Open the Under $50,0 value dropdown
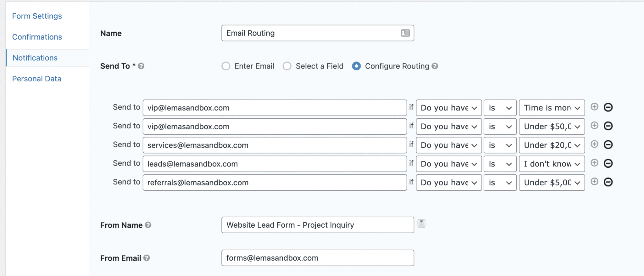Screen dimensions: 644x276 [552, 127]
